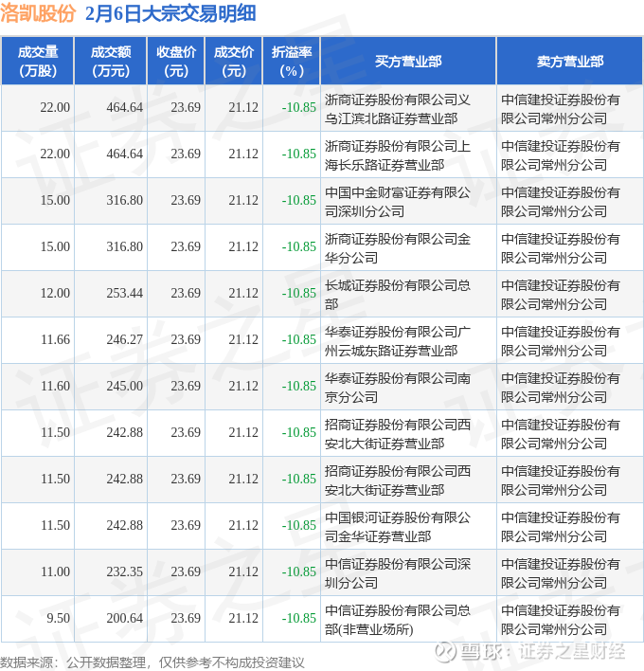Click the amount value 253.44
Viewport: 644px width, 671px height.
click(124, 293)
